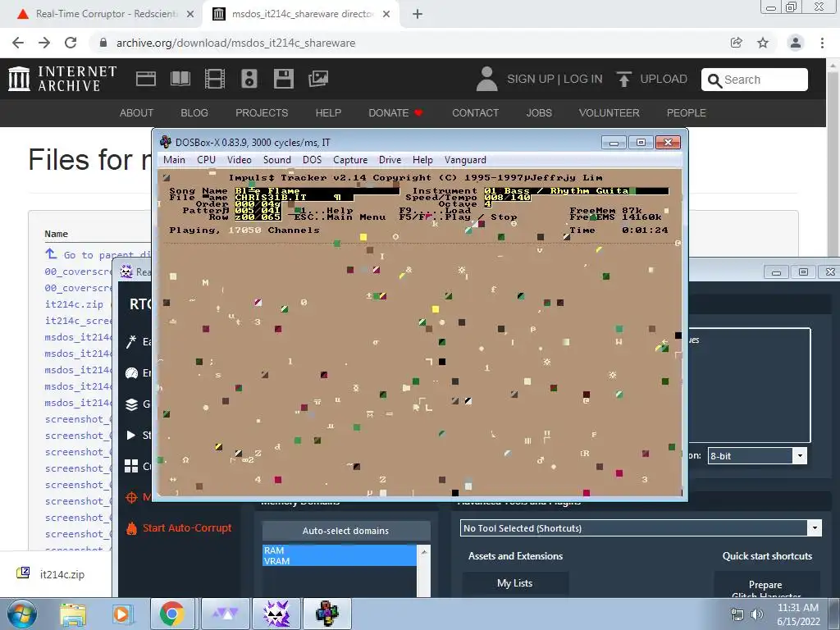
Task: Click the taskbar clock showing 11:31 AM
Action: [797, 614]
